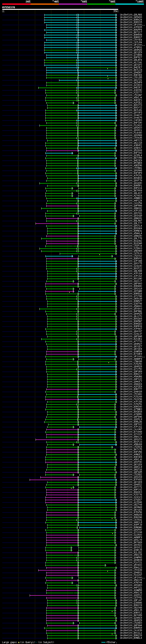Select the AV558370 query sequence label
This screenshot has height=644, width=146.
tap(8, 7)
